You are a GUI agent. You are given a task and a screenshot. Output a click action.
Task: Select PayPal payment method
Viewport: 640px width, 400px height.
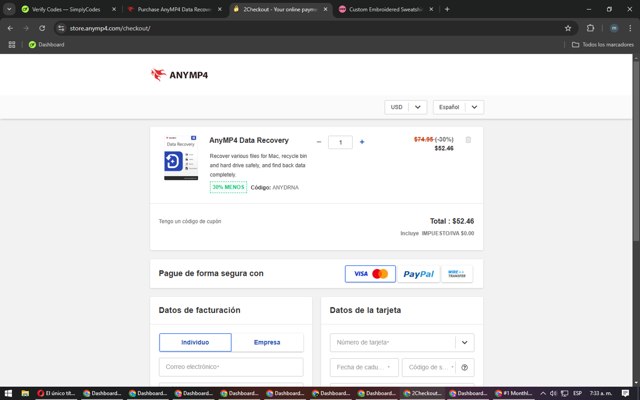pyautogui.click(x=419, y=274)
